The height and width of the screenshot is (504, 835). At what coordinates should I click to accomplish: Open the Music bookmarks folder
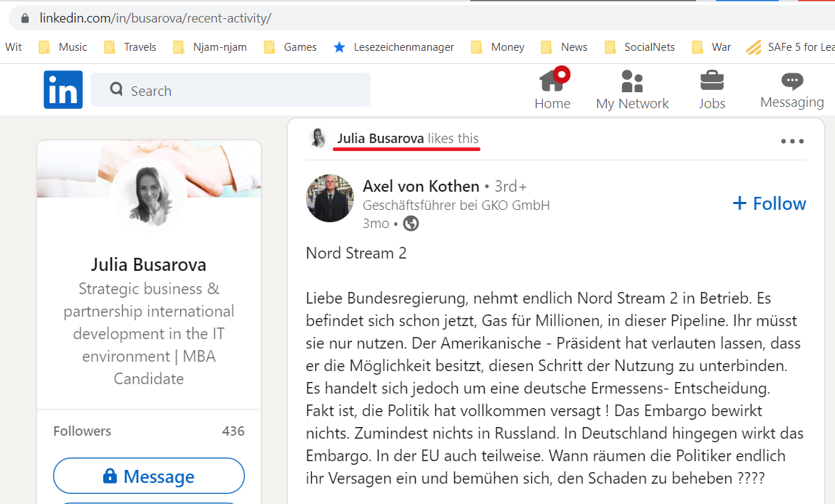pos(62,46)
